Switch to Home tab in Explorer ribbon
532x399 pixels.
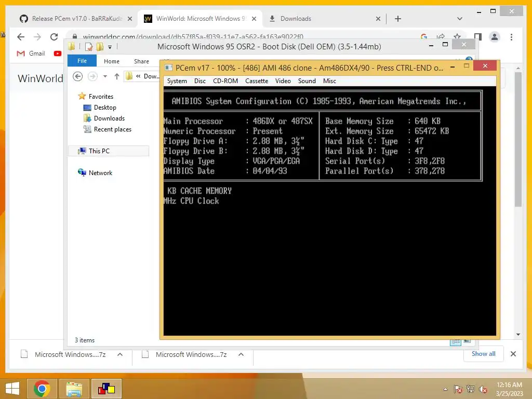click(112, 61)
